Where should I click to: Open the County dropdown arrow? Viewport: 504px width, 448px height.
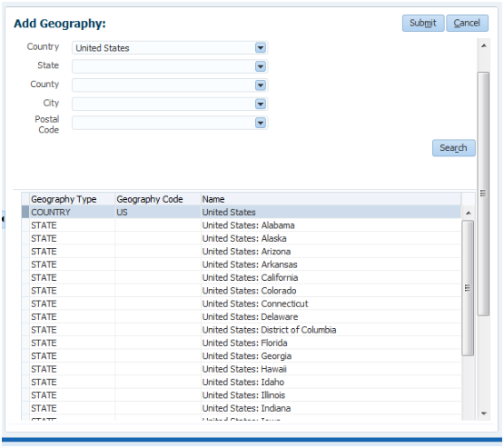(261, 85)
